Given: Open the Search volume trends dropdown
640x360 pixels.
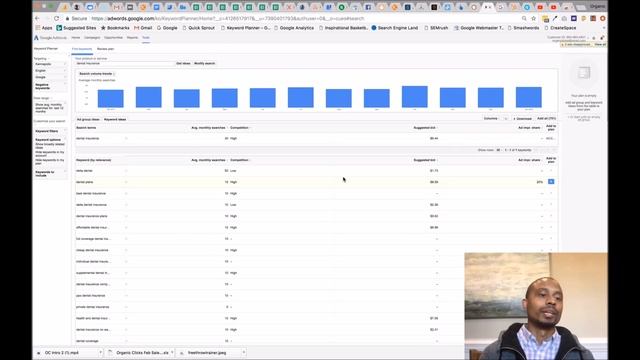Looking at the screenshot, I should pos(97,74).
